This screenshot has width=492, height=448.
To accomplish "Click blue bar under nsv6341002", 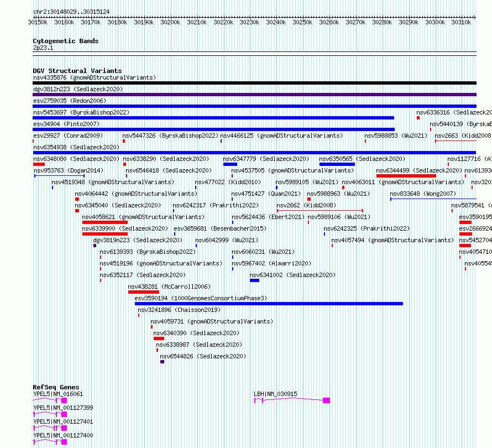I will [x=254, y=280].
